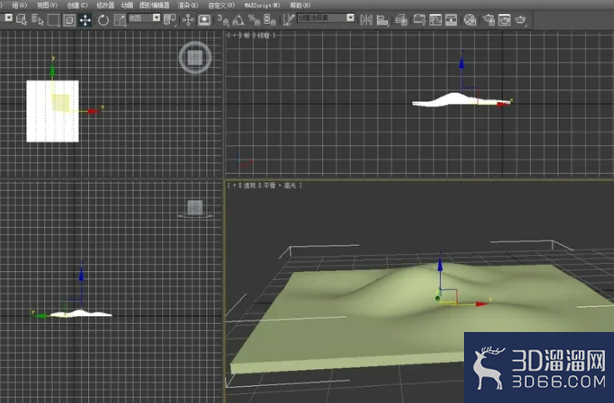This screenshot has width=614, height=403.
Task: Click the Render Production teapot icon
Action: coord(521,20)
